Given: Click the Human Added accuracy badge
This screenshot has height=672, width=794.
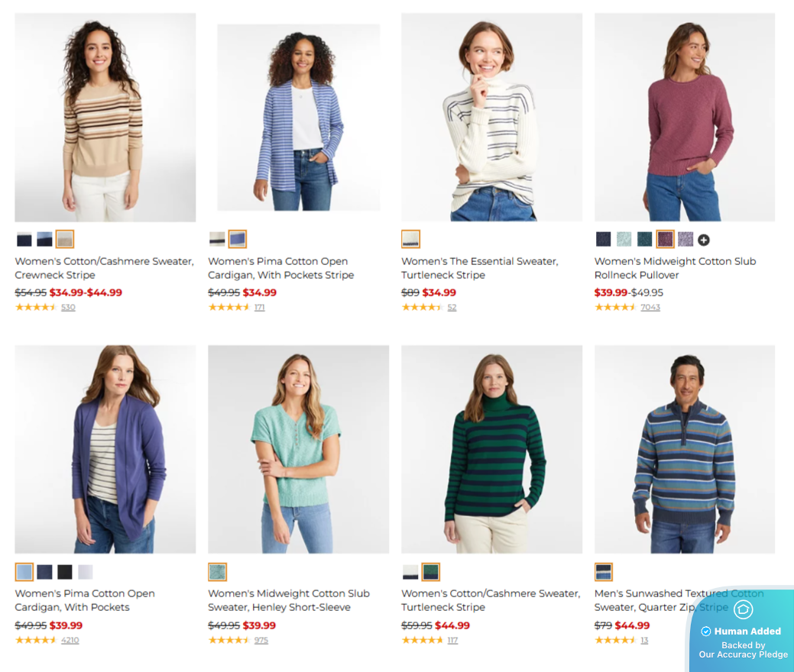Looking at the screenshot, I should coord(742,632).
